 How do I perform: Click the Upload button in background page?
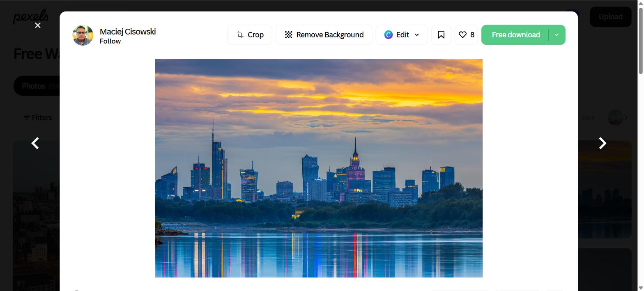611,17
